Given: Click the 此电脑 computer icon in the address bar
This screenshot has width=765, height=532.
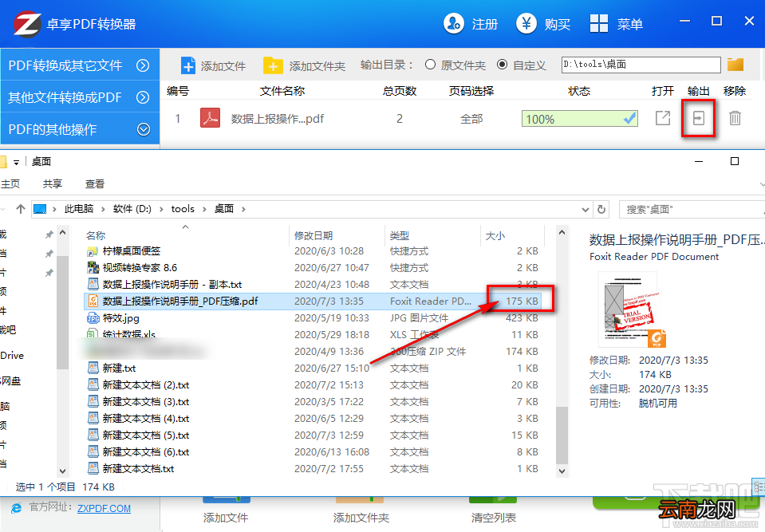Looking at the screenshot, I should pos(40,209).
